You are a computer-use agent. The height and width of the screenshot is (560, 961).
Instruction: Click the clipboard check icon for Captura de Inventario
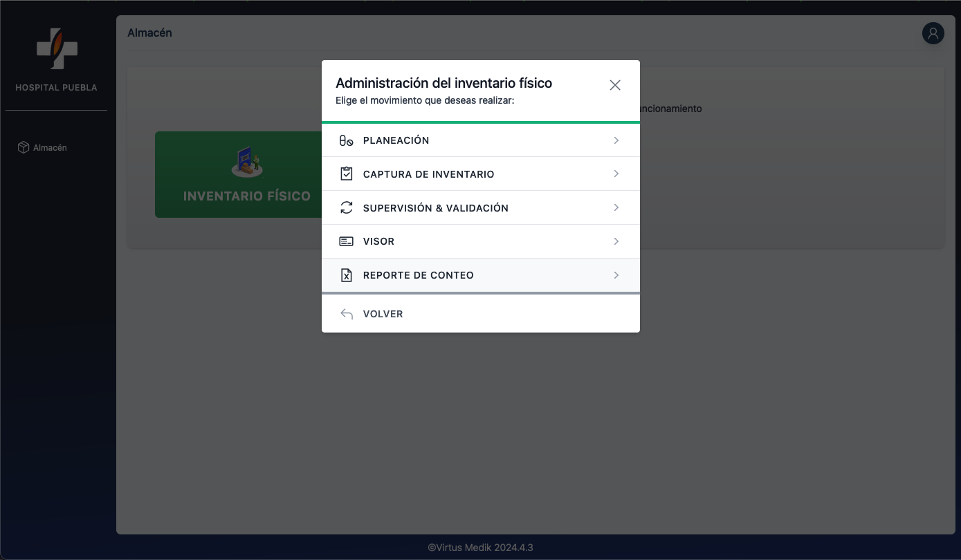click(346, 174)
